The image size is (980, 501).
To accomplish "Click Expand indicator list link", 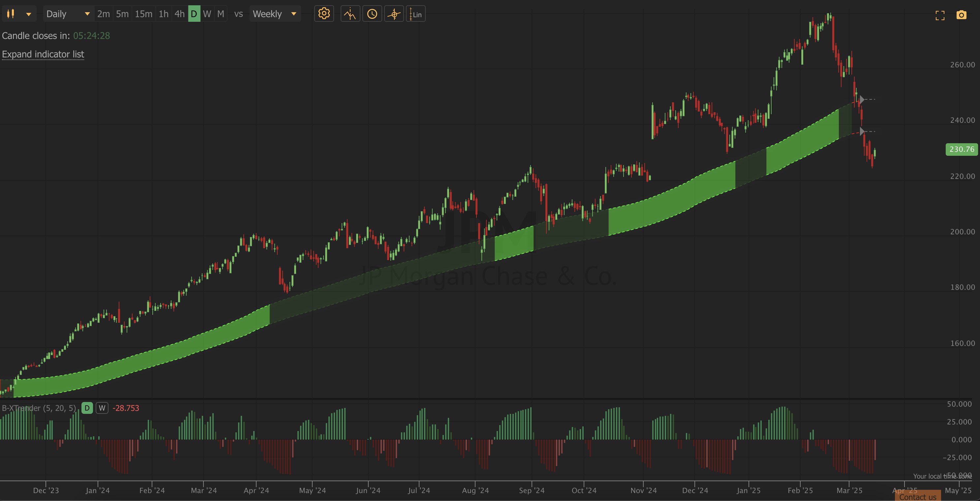I will point(43,54).
